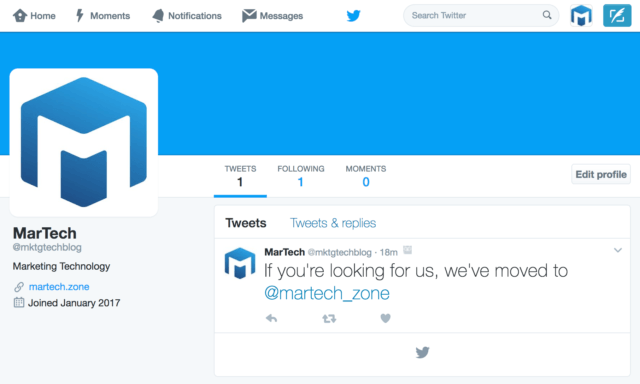Click the @mktgtechblog handle under profile name
The image size is (640, 384).
[47, 247]
